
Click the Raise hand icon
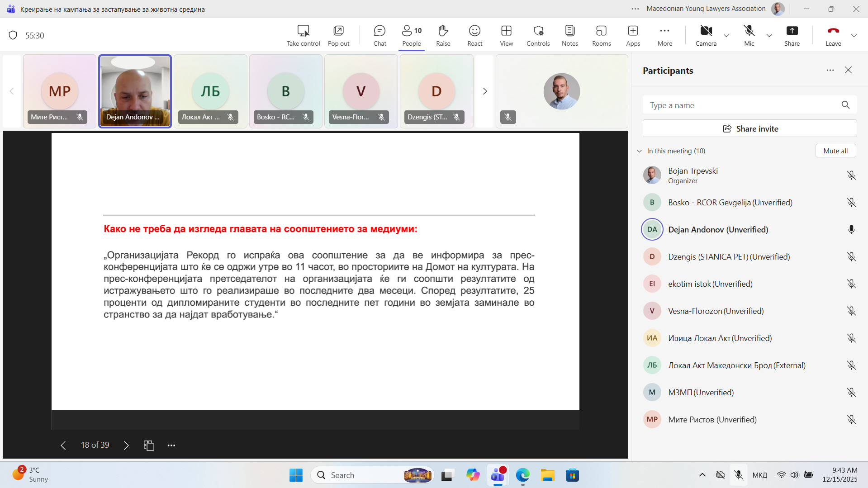[443, 36]
